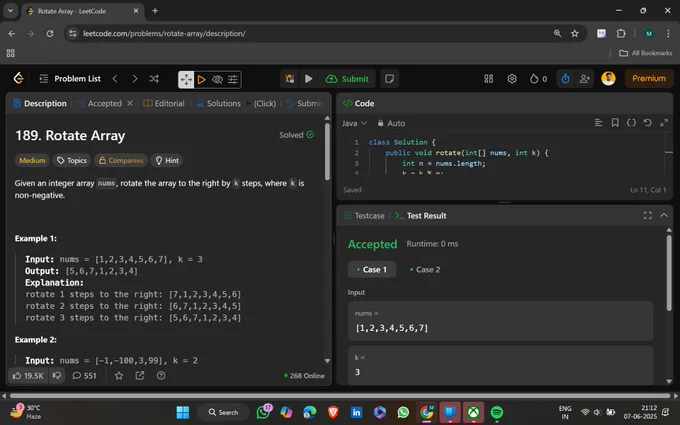The width and height of the screenshot is (680, 425).
Task: Switch to the Description tab
Action: pyautogui.click(x=40, y=103)
